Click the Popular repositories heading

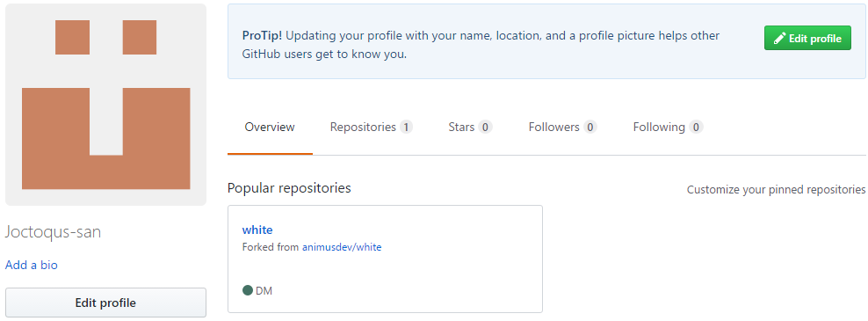(289, 188)
